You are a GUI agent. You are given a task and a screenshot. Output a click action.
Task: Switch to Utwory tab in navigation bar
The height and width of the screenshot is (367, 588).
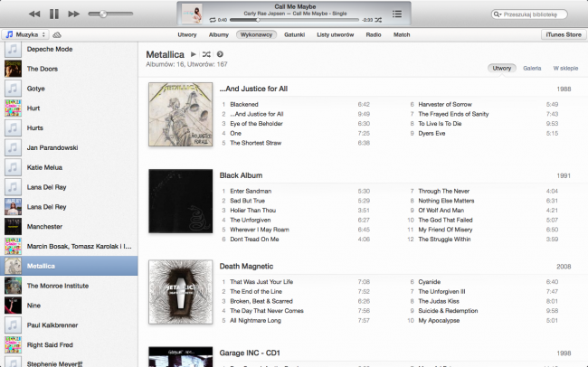pyautogui.click(x=186, y=34)
